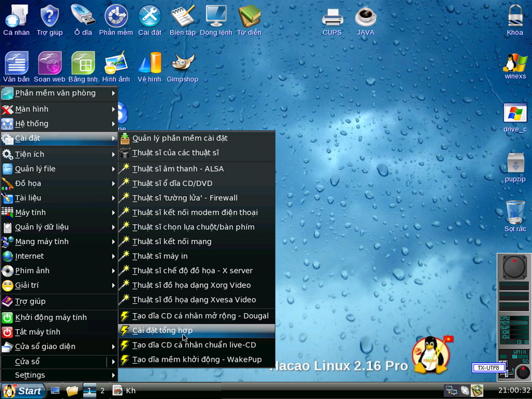Launch the Gimpshop image editor
Viewport: 532px width, 399px height.
(184, 66)
